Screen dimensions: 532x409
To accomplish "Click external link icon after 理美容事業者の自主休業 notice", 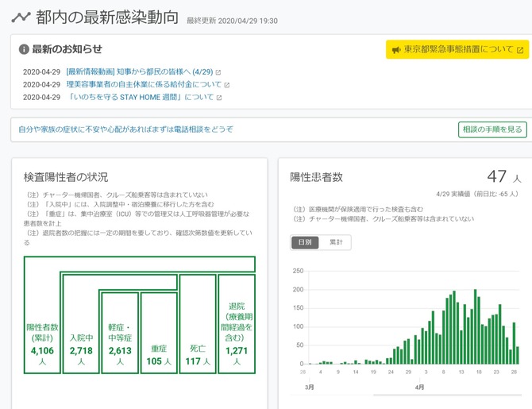I will [227, 85].
